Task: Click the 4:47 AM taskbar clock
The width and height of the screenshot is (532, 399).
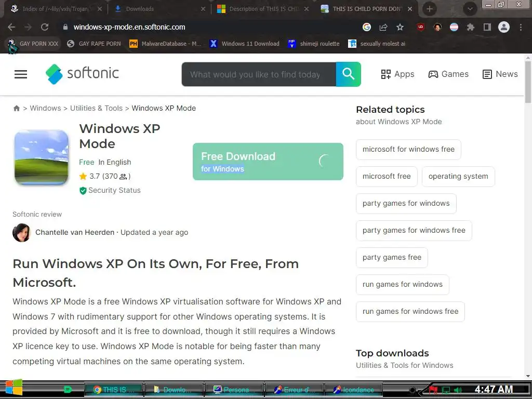Action: point(494,389)
